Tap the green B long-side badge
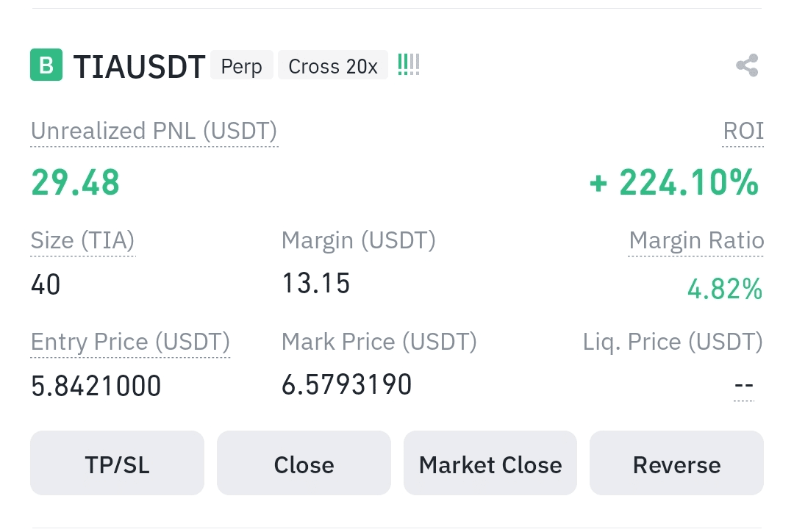The height and width of the screenshot is (532, 794). [46, 65]
